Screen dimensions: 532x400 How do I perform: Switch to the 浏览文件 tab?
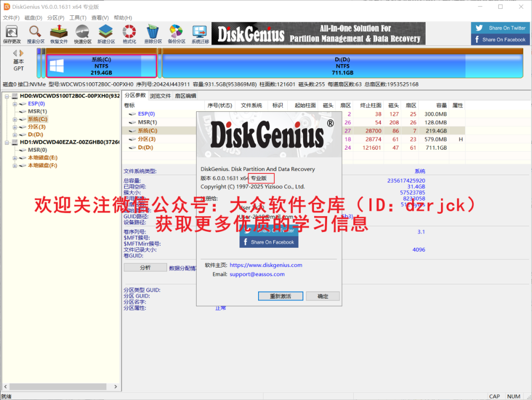click(160, 96)
